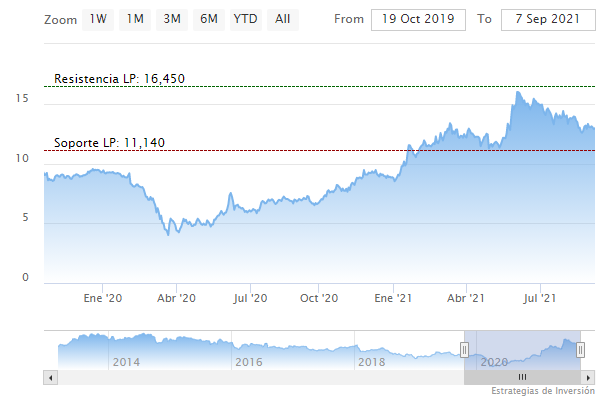Click 2018 in the navigator timeline
Viewport: 609px width, 405px height.
371,361
